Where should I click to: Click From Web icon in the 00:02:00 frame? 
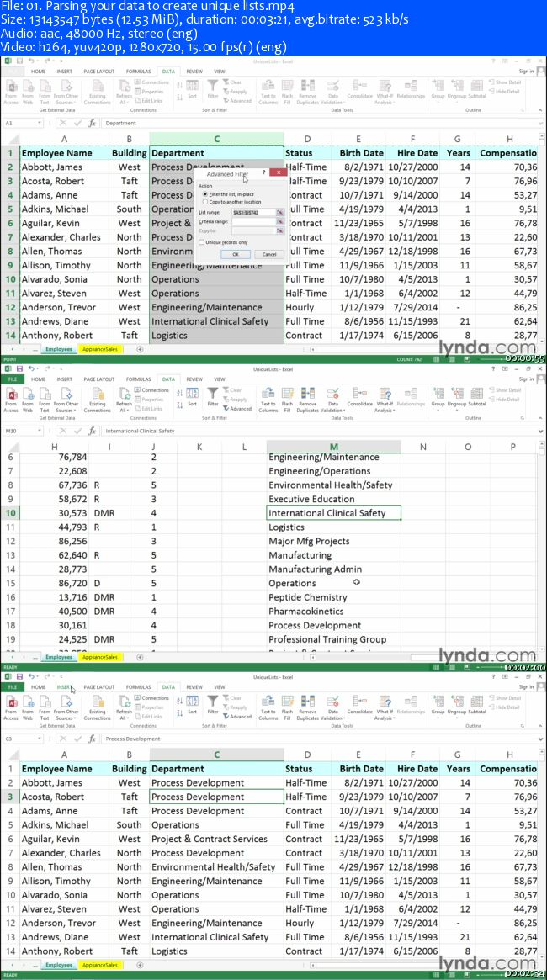(28, 400)
